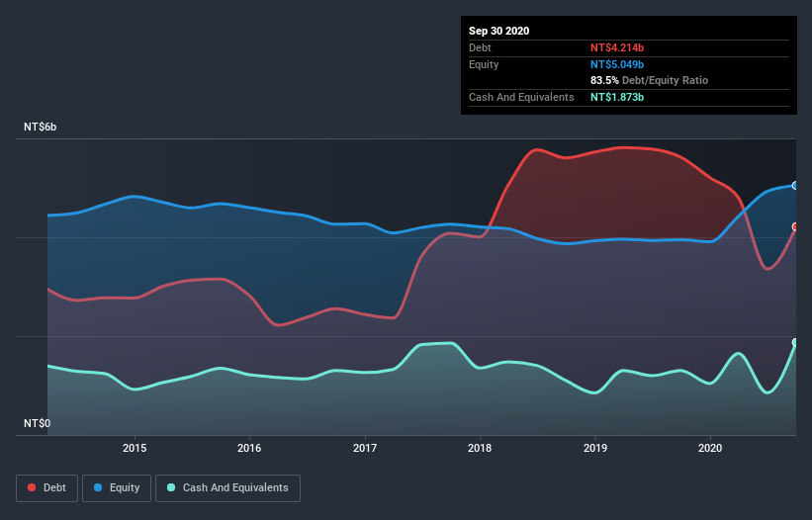Toggle the Equity legend button
Screen dimensions: 812x520
117,488
